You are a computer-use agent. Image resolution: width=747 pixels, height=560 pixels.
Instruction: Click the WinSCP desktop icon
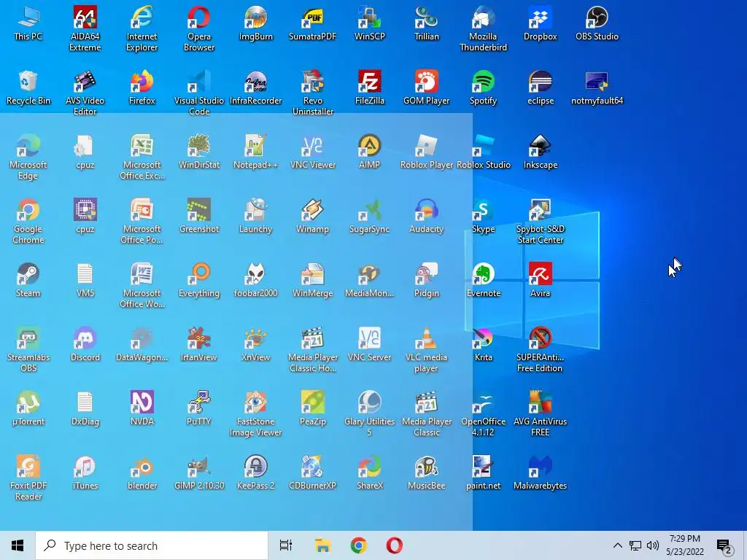pos(370,24)
